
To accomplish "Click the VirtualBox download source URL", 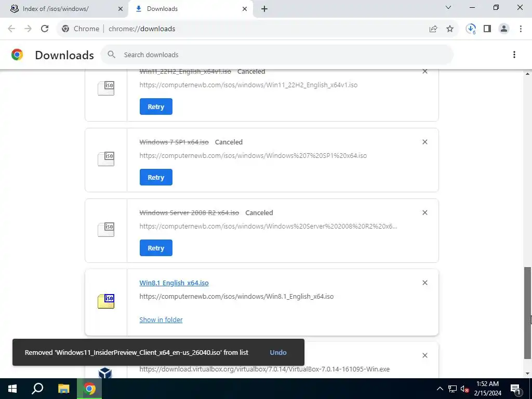I will tap(264, 369).
